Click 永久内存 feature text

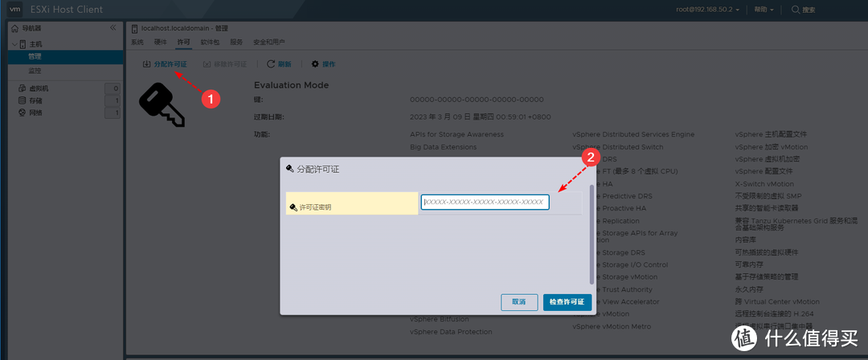pyautogui.click(x=748, y=289)
